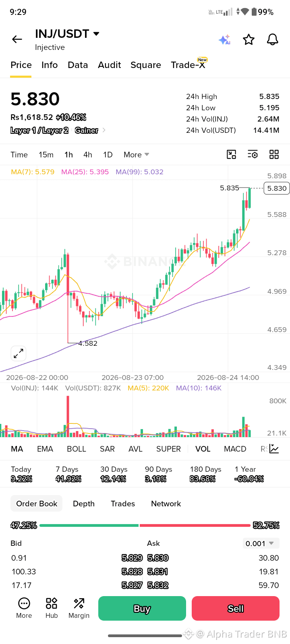This screenshot has height=644, width=290.
Task: Select 4h chart interval
Action: (x=88, y=155)
